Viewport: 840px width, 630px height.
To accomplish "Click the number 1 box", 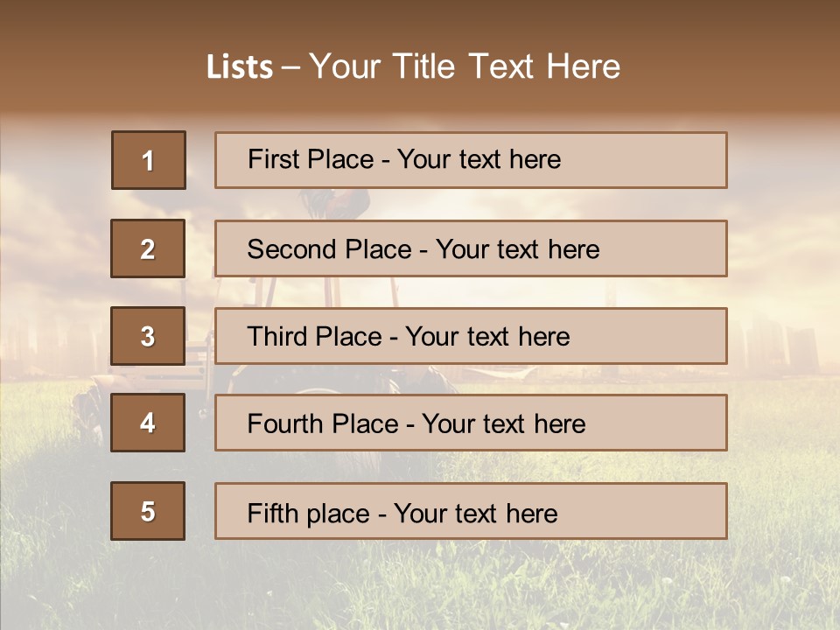I will (149, 160).
